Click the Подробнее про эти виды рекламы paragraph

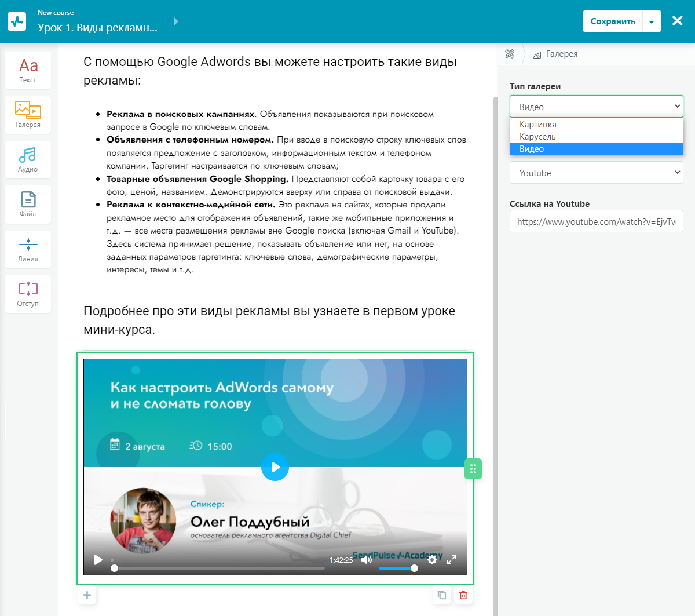(269, 320)
